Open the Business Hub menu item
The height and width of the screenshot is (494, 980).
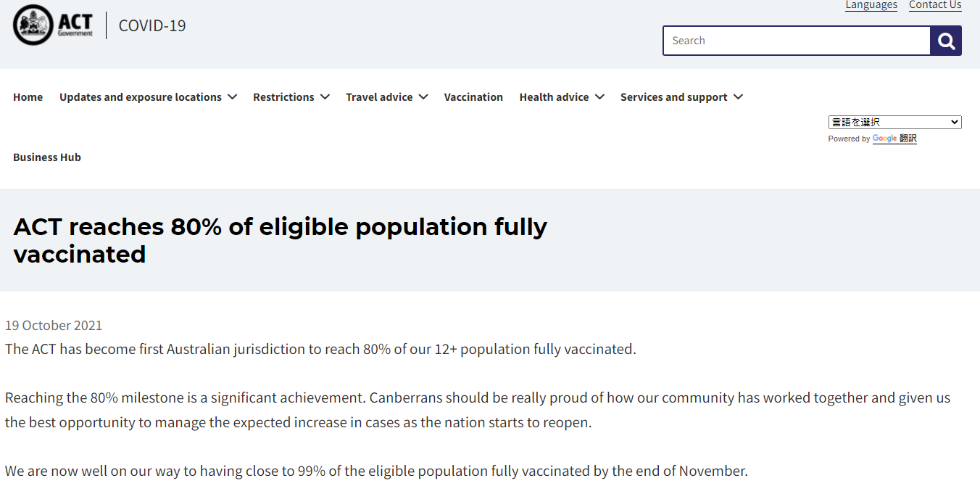[x=47, y=157]
